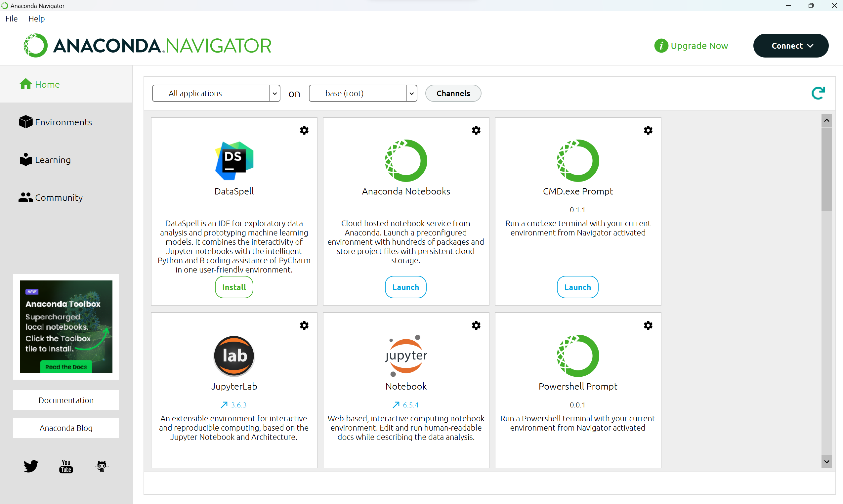
Task: Click the Anaconda Toolbox ad thumbnail
Action: (66, 326)
